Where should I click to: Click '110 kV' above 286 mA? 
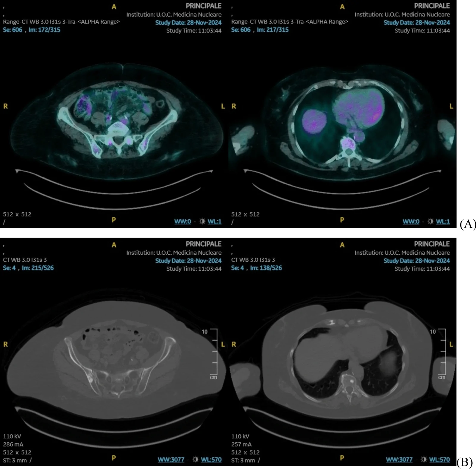click(x=12, y=436)
